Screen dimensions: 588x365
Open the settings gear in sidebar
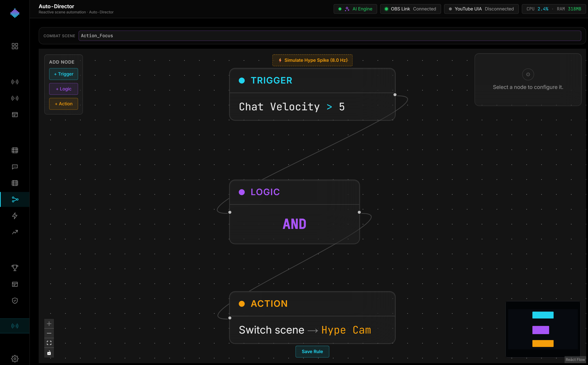point(15,359)
